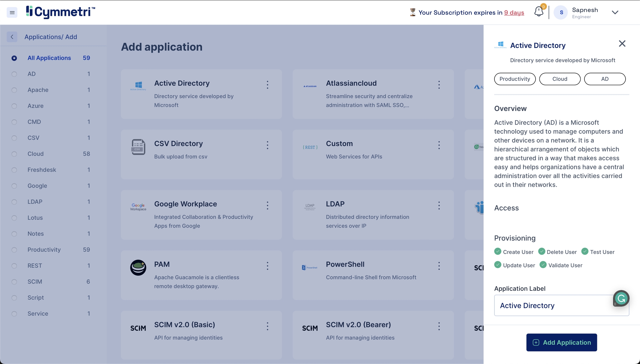Select the Cloud filter radio button
Screen dimensions: 640x364
point(14,154)
